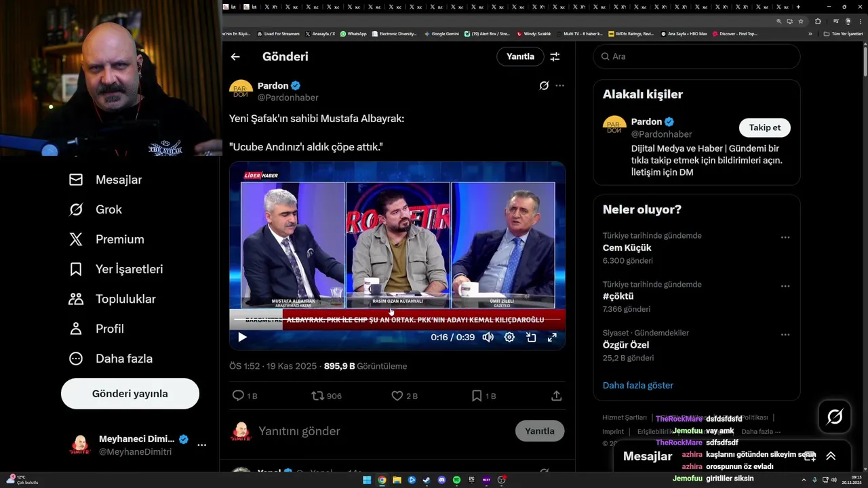Open the @Pardonhaber handle on the post
868x488 pixels.
click(x=288, y=98)
